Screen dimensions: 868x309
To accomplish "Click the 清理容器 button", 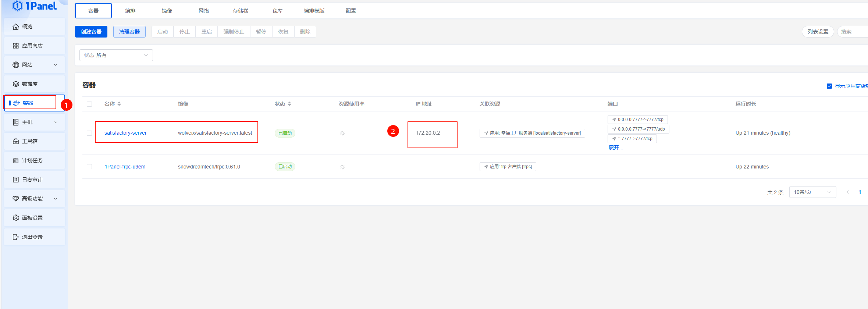I will pos(129,32).
